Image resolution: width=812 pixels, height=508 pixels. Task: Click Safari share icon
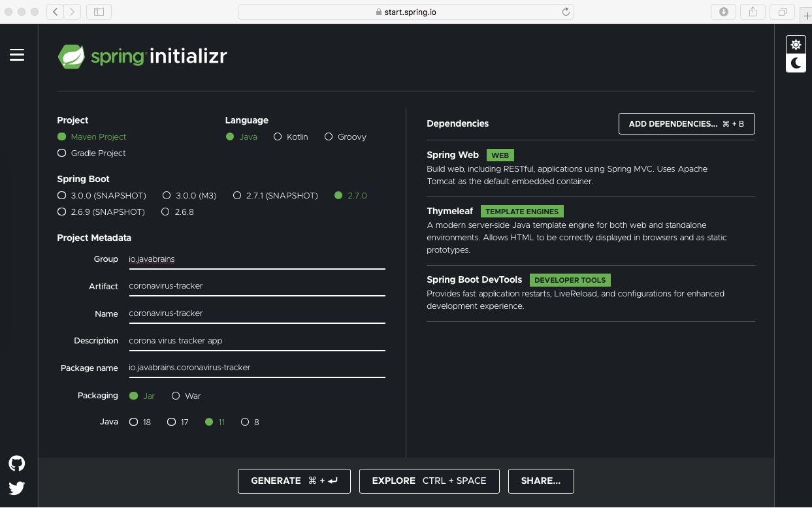pyautogui.click(x=753, y=11)
